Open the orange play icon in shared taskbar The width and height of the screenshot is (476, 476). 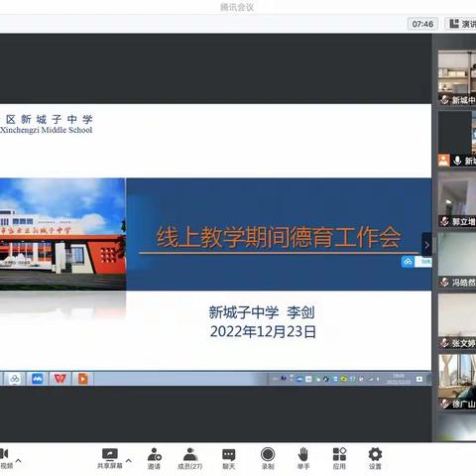[x=82, y=379]
